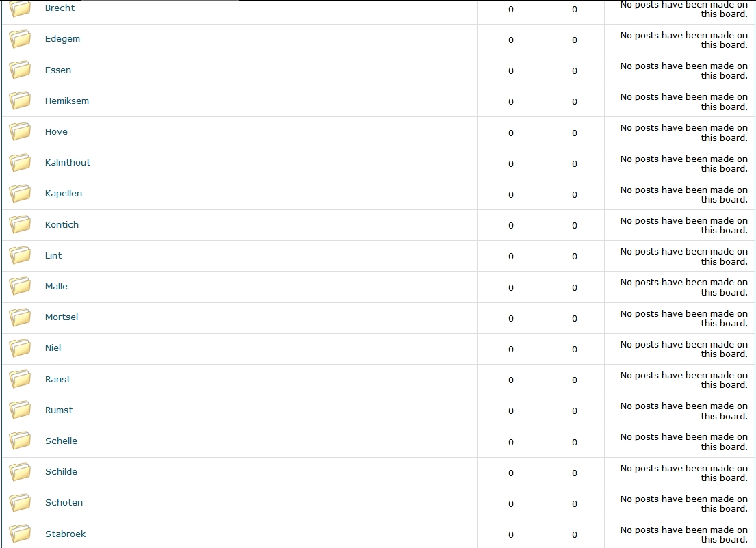Open the Schoten board
Viewport: 756px width, 548px height.
64,503
